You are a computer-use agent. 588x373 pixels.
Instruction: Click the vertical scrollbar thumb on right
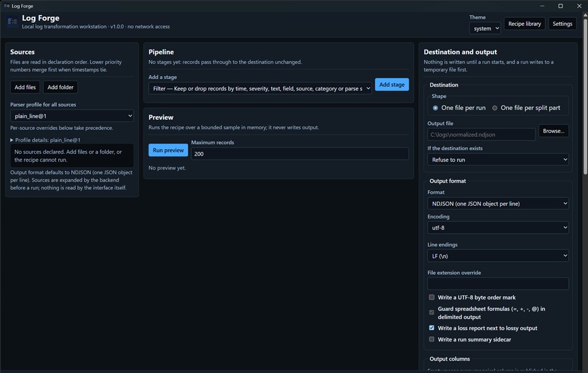(585, 96)
